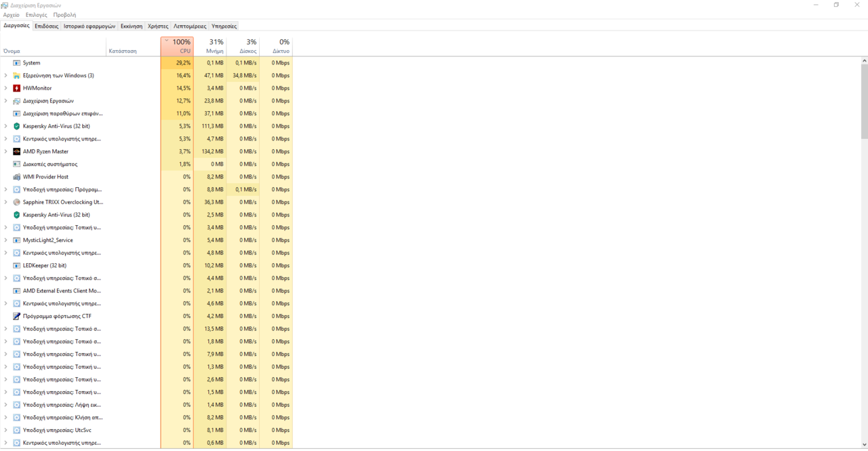Expand the HWMonitor process group

coord(5,88)
